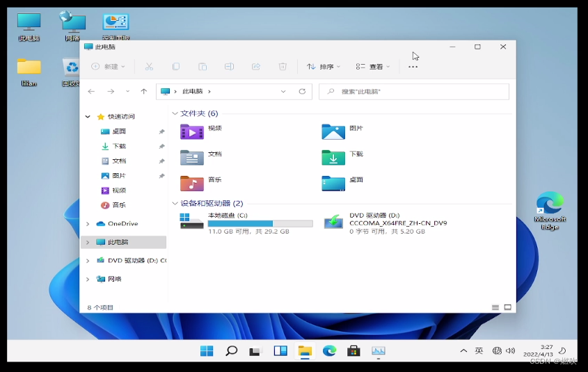Open the 音乐 folder in the main pane
Image resolution: width=588 pixels, height=372 pixels.
click(191, 184)
